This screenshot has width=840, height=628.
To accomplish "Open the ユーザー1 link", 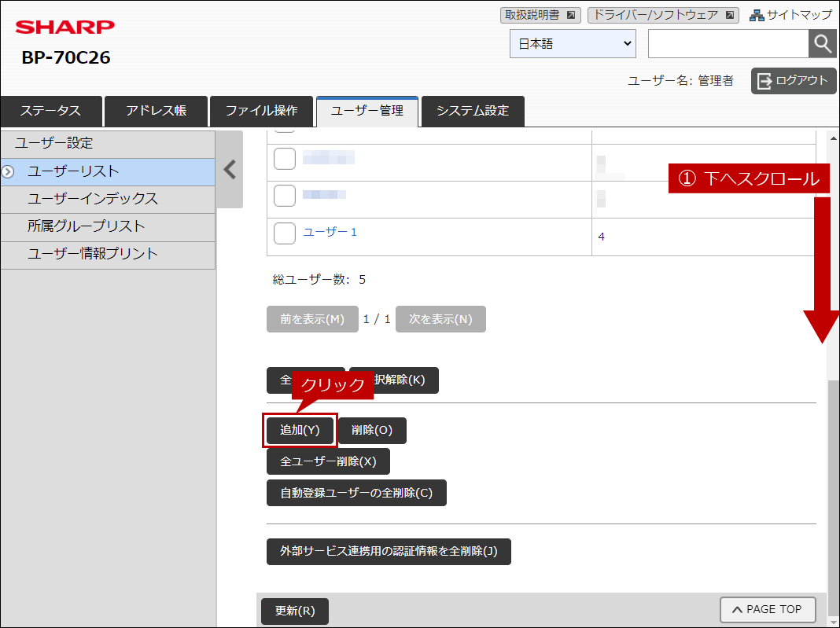I will [330, 232].
